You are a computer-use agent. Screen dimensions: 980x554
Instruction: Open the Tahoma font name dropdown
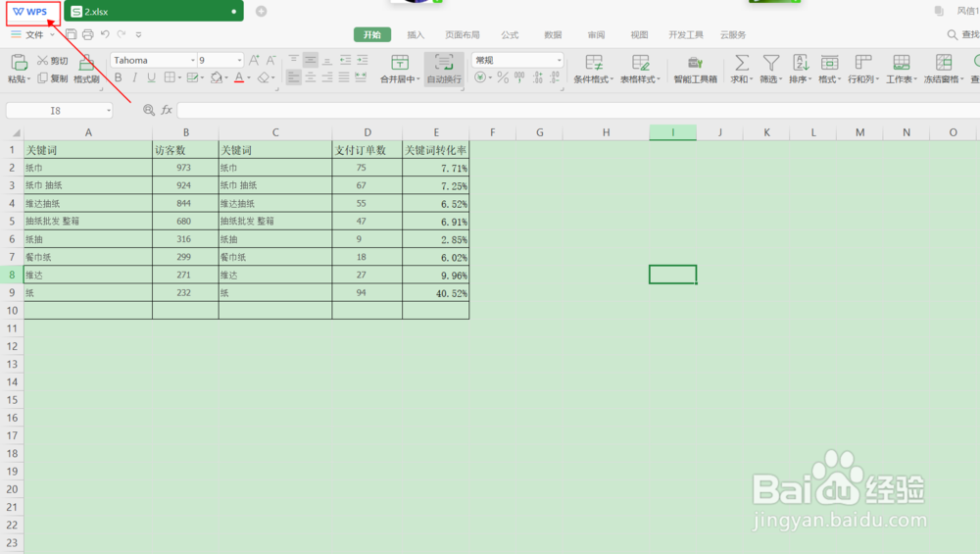tap(192, 61)
